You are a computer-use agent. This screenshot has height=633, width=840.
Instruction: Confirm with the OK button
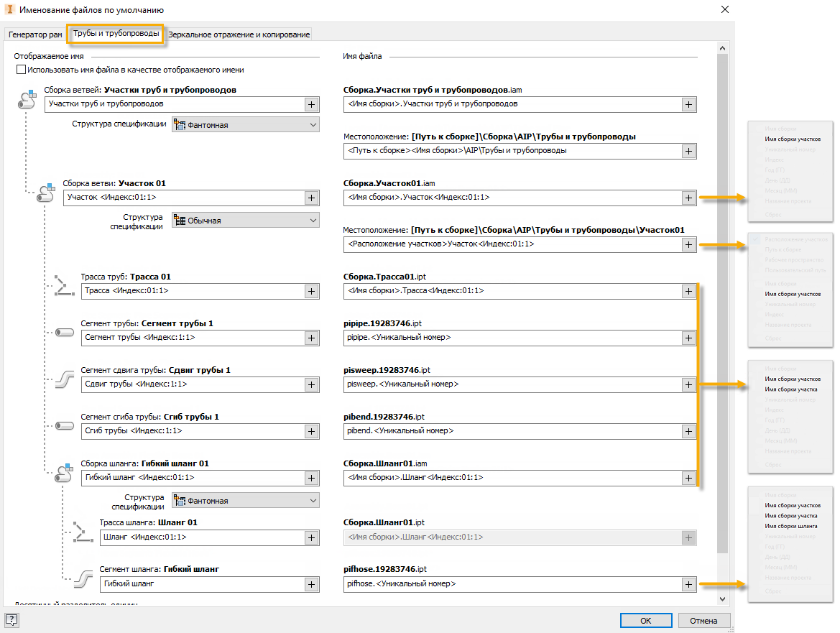click(646, 620)
